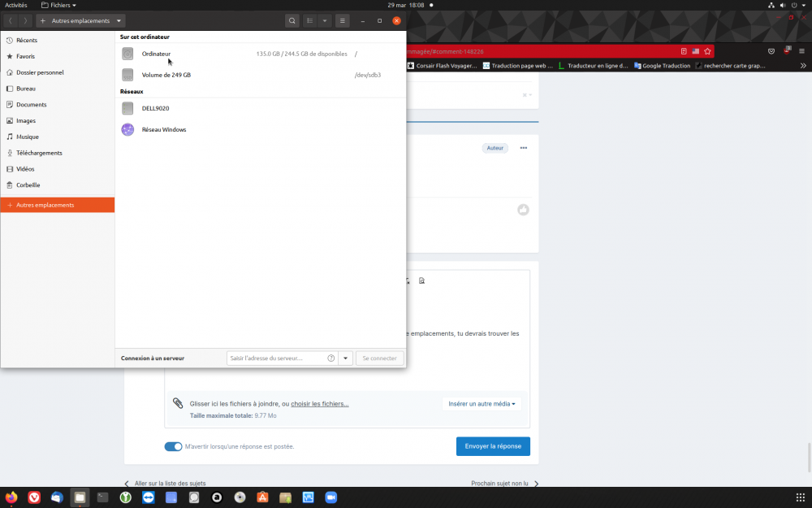Click the Pocket icon in browser toolbar
The width and height of the screenshot is (812, 508).
(771, 51)
